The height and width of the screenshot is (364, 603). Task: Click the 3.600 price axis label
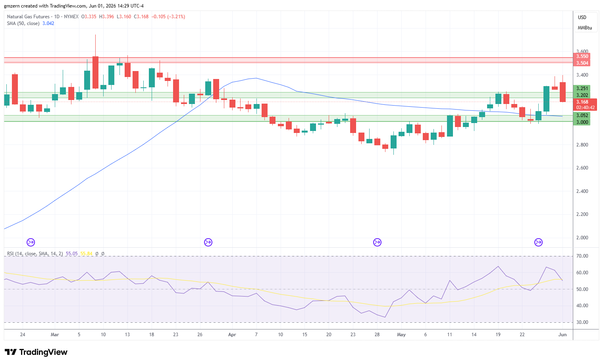pyautogui.click(x=582, y=52)
